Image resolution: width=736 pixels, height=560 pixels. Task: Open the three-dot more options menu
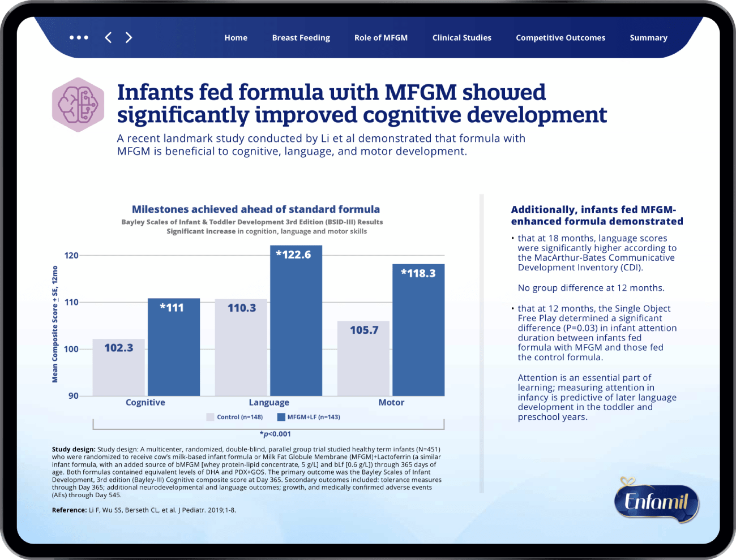pos(79,37)
